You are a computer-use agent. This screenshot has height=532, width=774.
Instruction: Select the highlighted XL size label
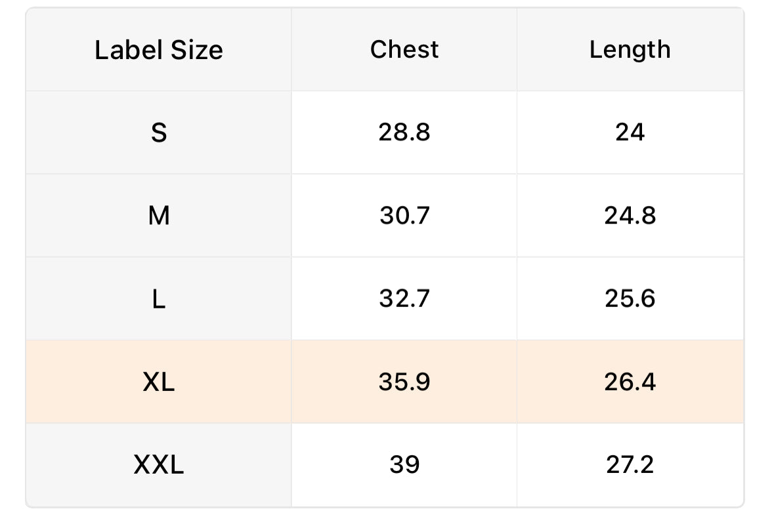158,382
